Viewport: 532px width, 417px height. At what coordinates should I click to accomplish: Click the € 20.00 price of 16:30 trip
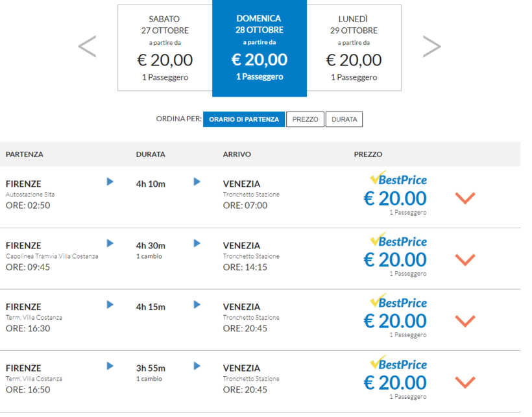(x=395, y=321)
